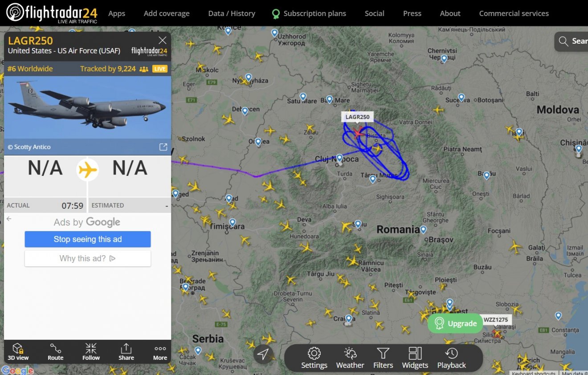Click the map Search field

click(x=572, y=41)
